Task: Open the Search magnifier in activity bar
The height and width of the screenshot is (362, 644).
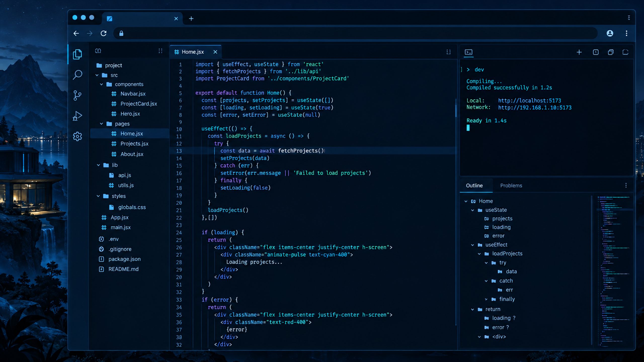Action: click(x=77, y=75)
